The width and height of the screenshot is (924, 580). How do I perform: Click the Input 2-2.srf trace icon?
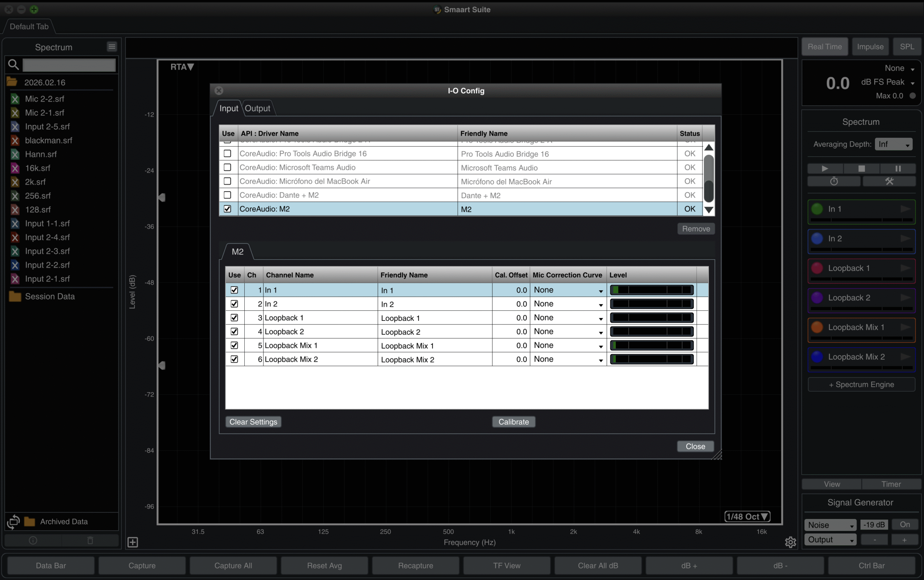pyautogui.click(x=15, y=265)
